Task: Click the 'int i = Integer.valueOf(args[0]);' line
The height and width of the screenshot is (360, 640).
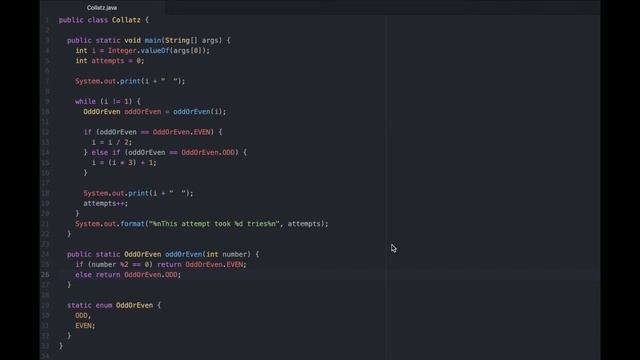Action: coord(142,51)
